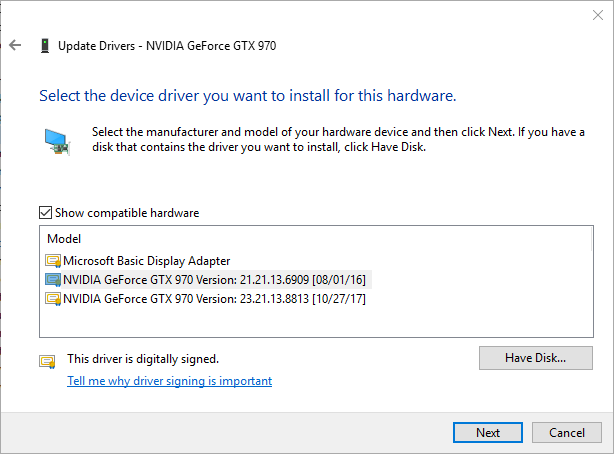Click the Model column header

click(64, 239)
